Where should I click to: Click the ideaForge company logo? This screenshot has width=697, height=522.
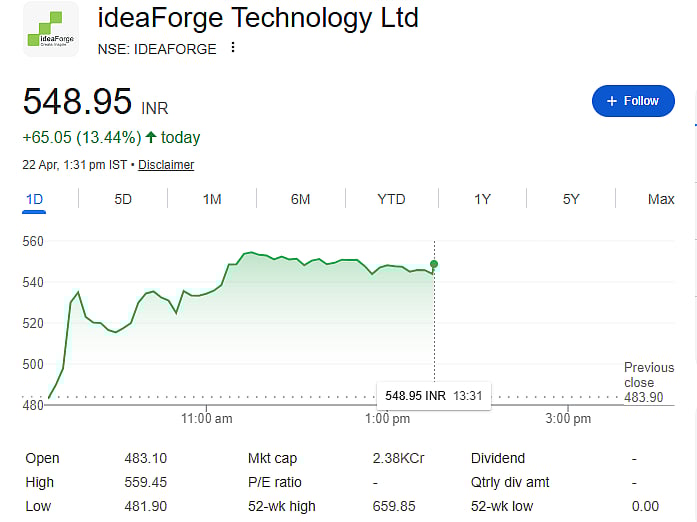click(x=50, y=31)
